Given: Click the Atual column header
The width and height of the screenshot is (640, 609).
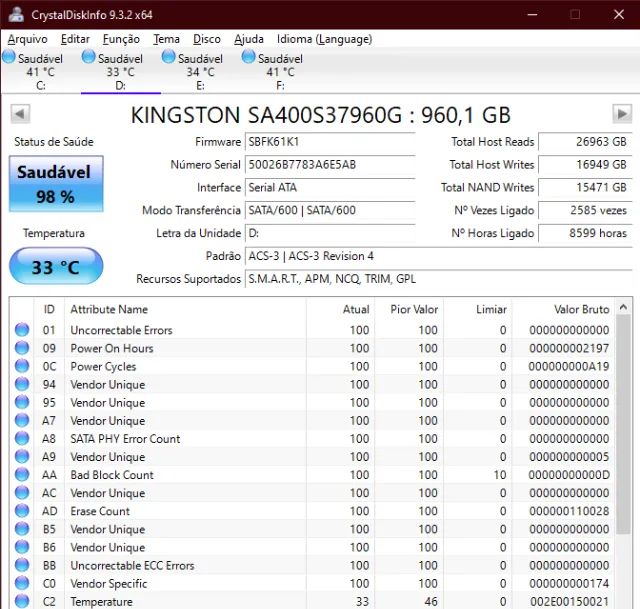Looking at the screenshot, I should (x=340, y=309).
